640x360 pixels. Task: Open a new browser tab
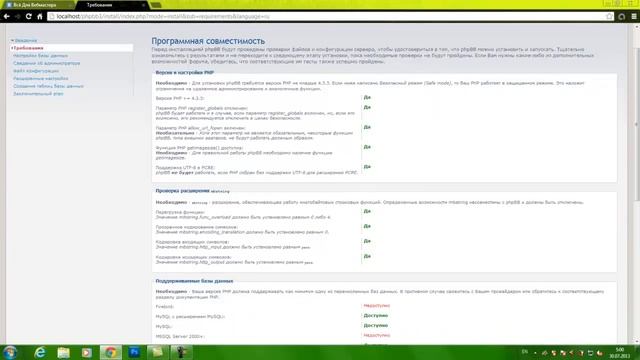point(156,5)
